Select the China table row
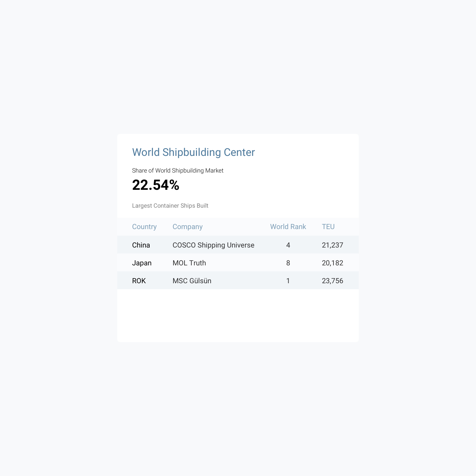476x476 pixels. [238, 245]
